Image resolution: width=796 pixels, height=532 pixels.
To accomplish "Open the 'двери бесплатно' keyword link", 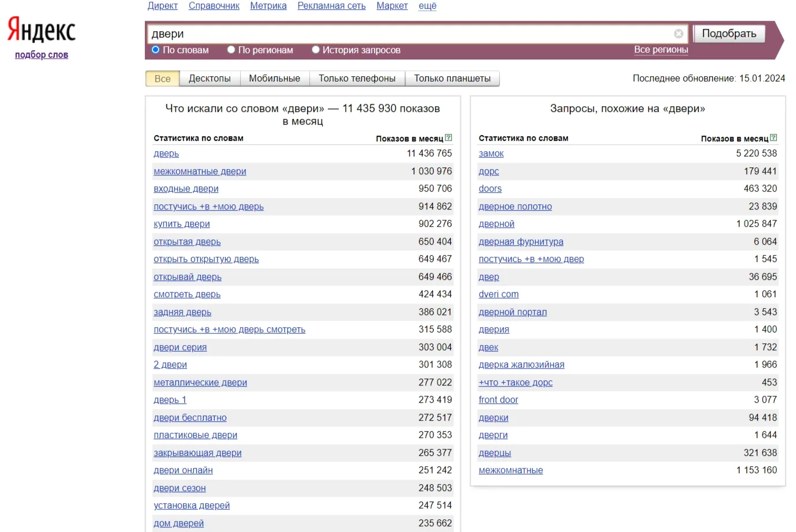I will tap(190, 418).
